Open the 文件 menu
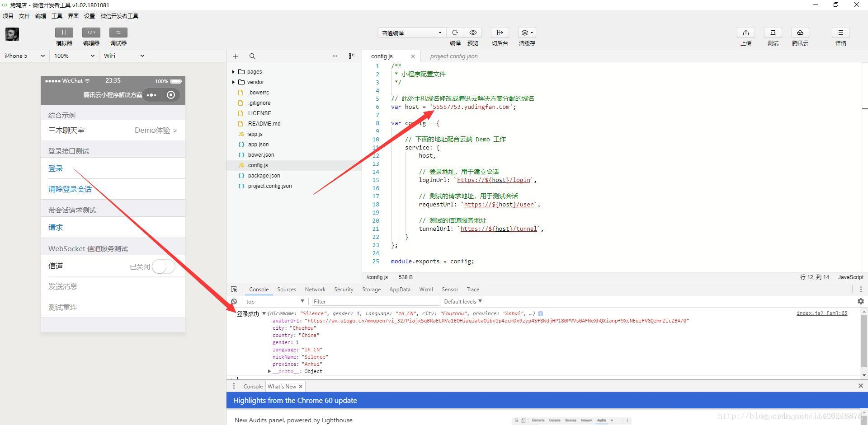This screenshot has height=425, width=868. click(24, 16)
